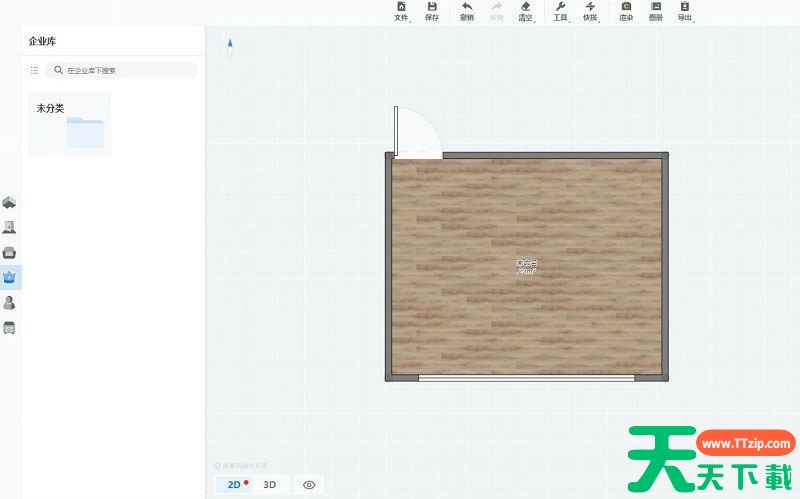The width and height of the screenshot is (800, 499).
Task: Select the blue crown enterprise library icon
Action: tap(10, 277)
